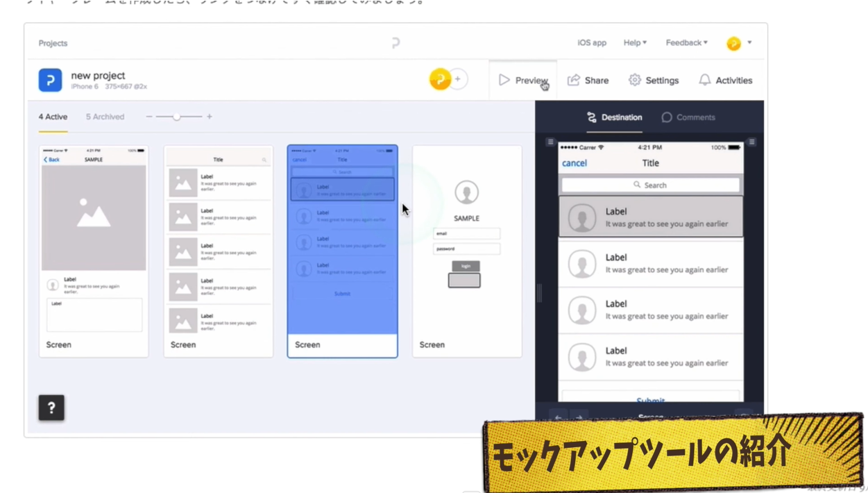Switch to the Comments tab
The width and height of the screenshot is (868, 493).
(688, 117)
